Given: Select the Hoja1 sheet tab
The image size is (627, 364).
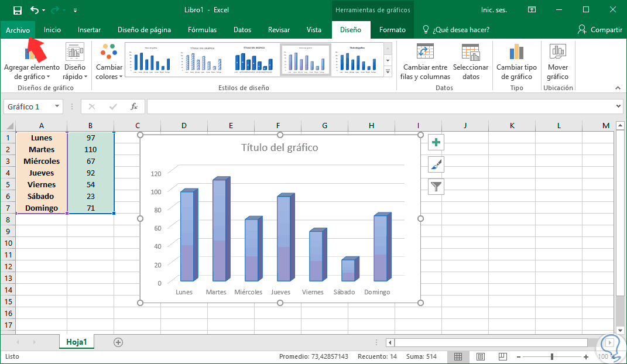Looking at the screenshot, I should click(77, 342).
